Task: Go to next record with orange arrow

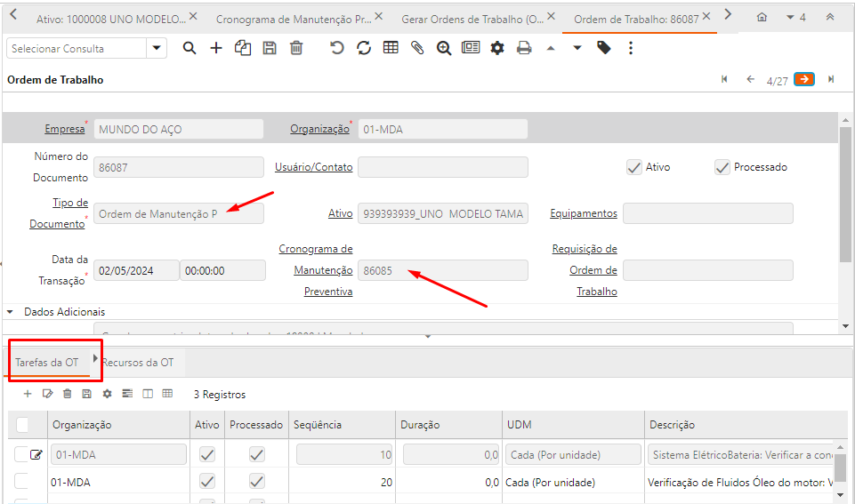Action: pos(804,79)
